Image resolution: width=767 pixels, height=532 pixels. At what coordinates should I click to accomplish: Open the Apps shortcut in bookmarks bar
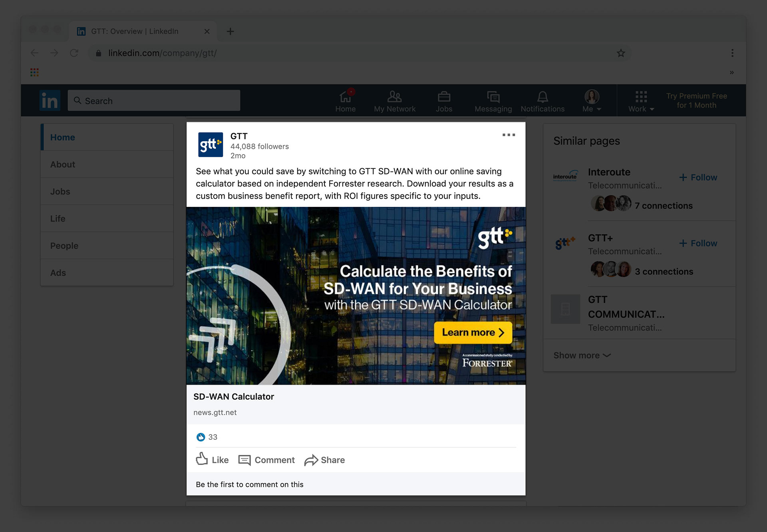pos(34,72)
